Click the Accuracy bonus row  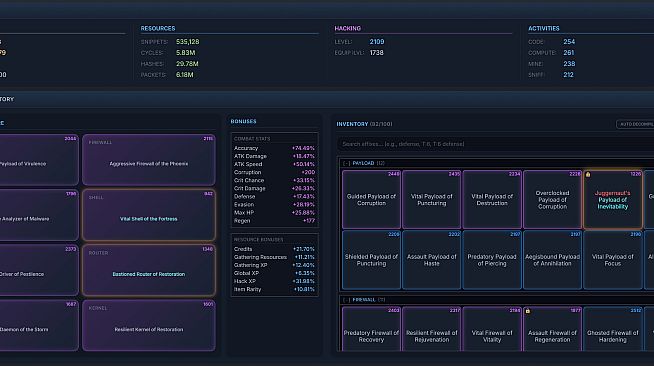coord(274,148)
